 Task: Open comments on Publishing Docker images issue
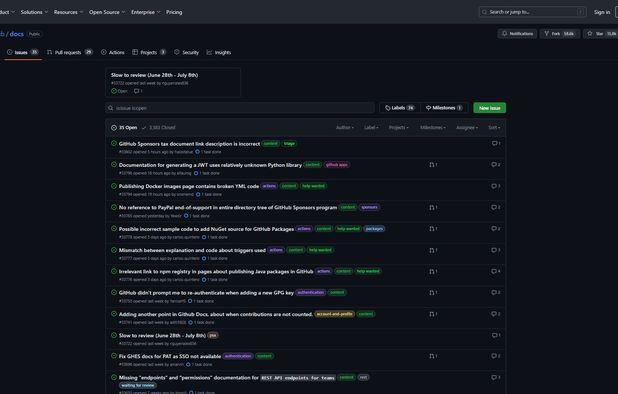point(496,186)
